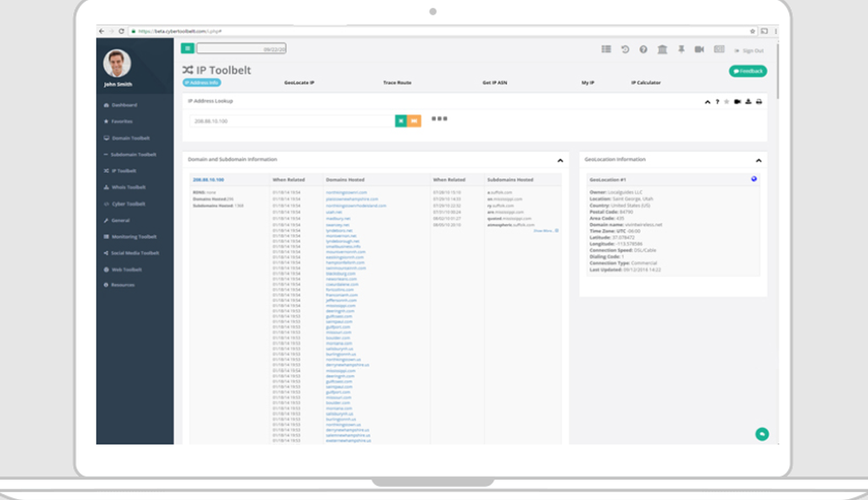868x500 pixels.
Task: Click the Domains Hosted column header
Action: [x=345, y=180]
